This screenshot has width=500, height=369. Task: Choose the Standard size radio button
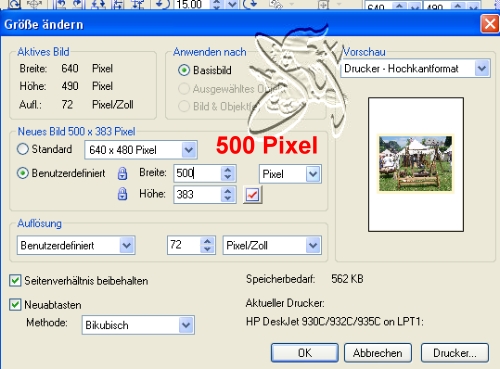(23, 149)
